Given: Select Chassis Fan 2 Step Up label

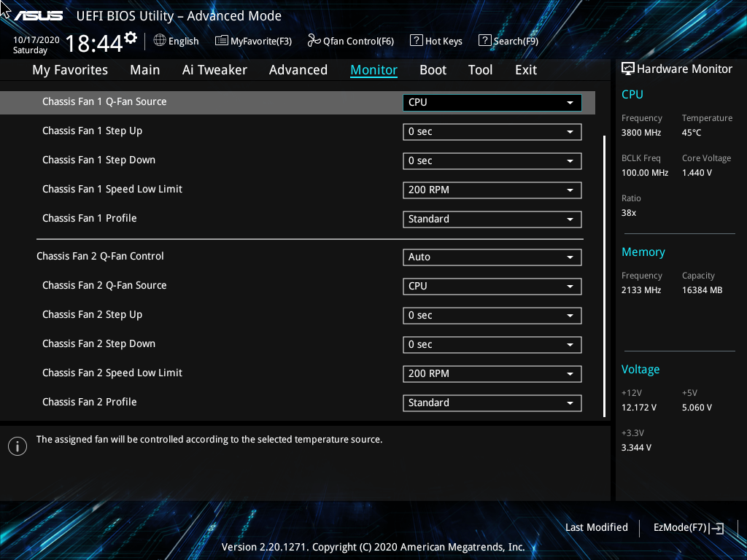Looking at the screenshot, I should point(93,315).
